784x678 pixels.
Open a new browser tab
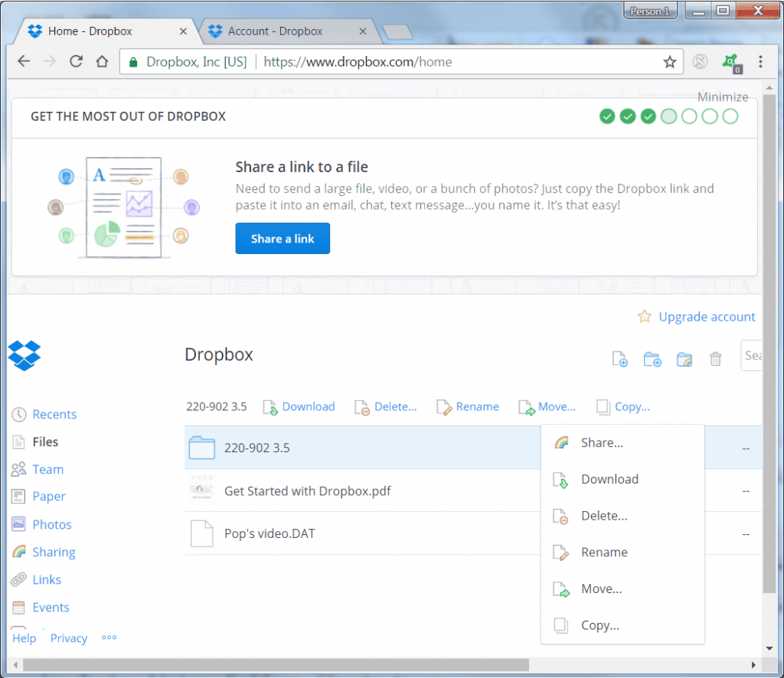click(397, 32)
